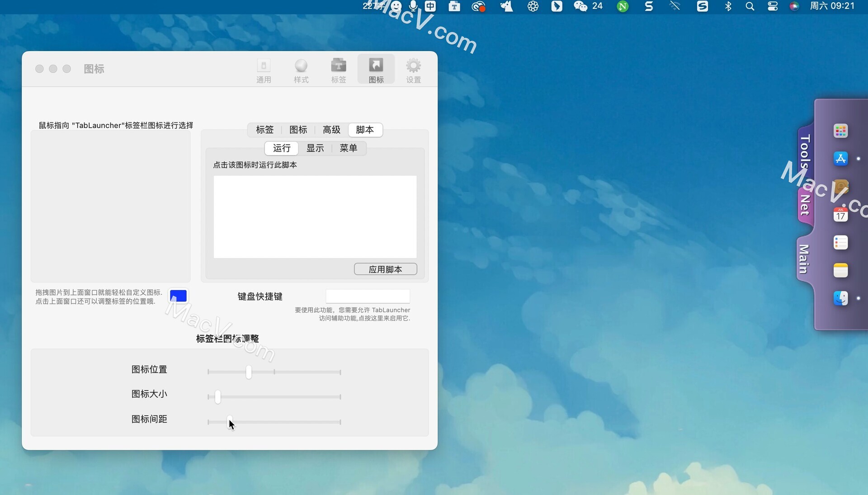The image size is (868, 495).
Task: Click the accessibility enable hint text
Action: (353, 314)
